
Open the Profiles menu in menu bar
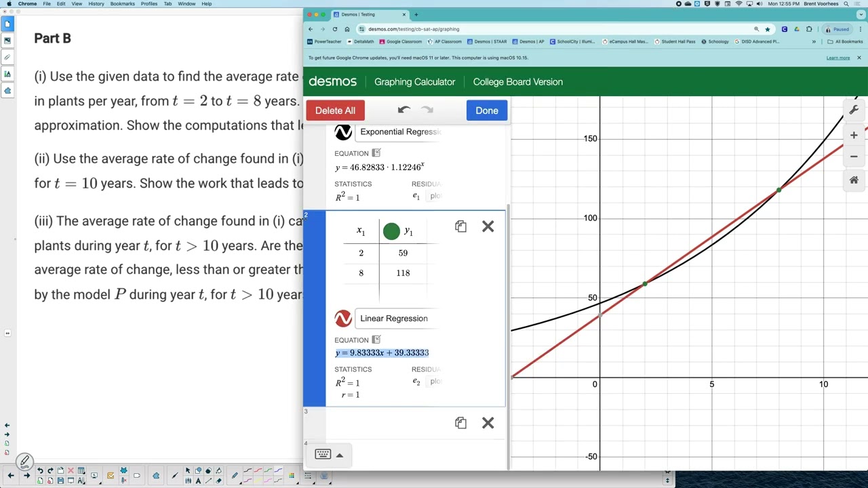coord(149,3)
